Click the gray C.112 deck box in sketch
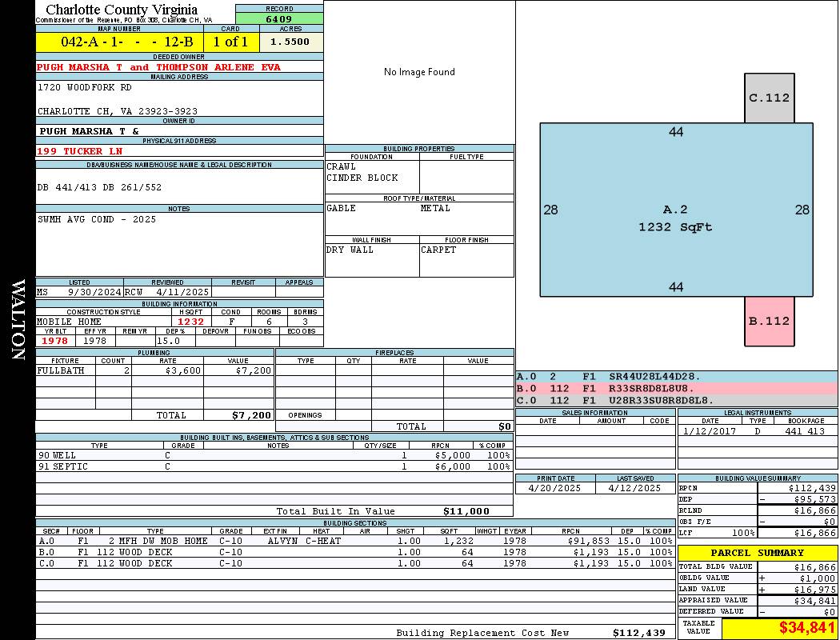Screen dimensions: 840x640 [769, 98]
